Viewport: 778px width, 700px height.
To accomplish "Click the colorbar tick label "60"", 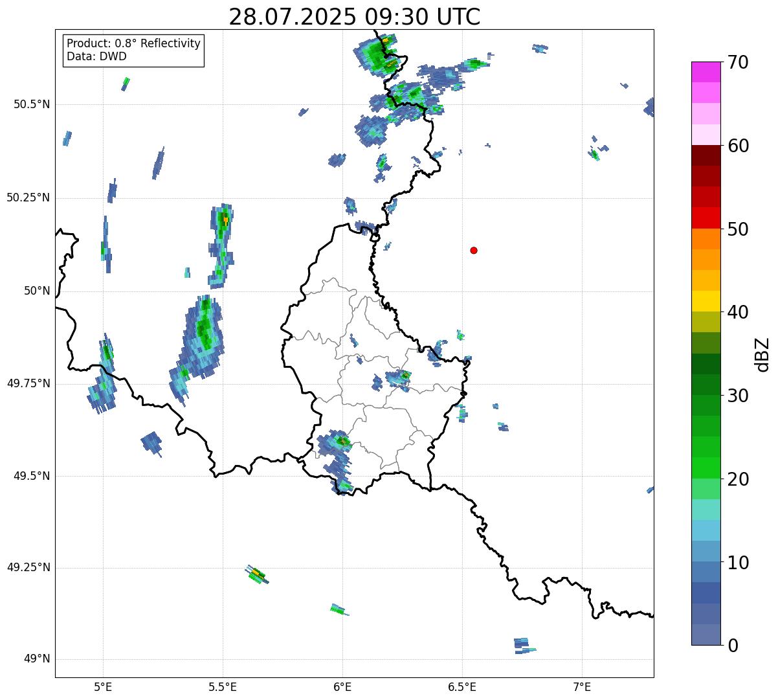I will 738,146.
